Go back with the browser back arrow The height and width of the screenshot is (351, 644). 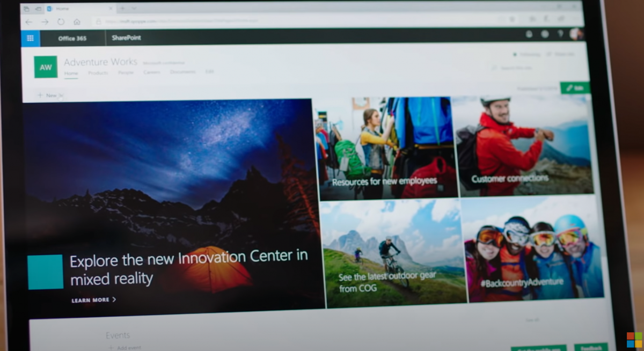(x=29, y=22)
